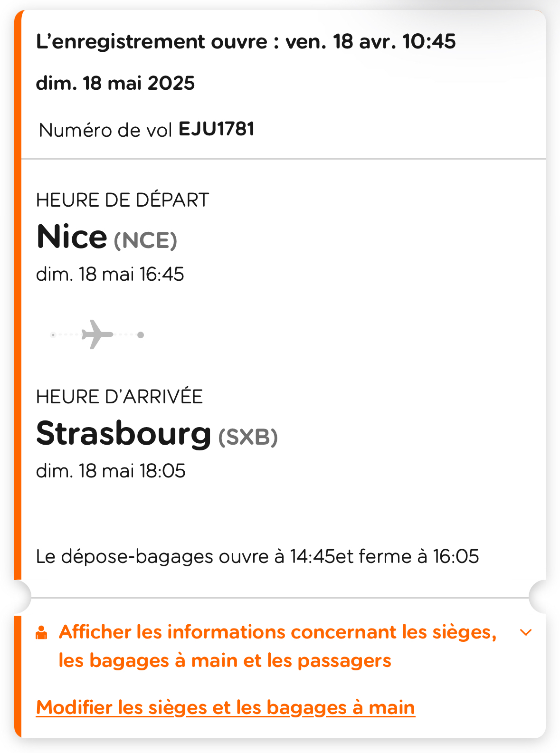
Task: Click the airplane icon between departure and arrival
Action: tap(97, 334)
